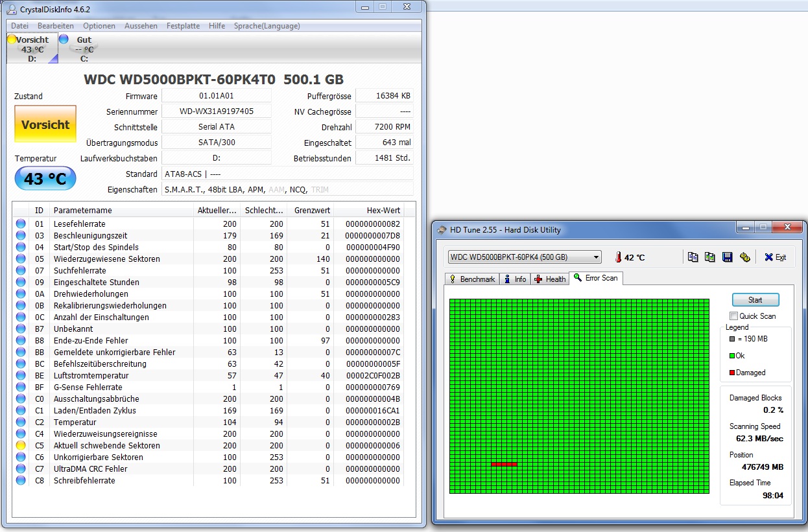Click the status orb for Suchfehlerrate row
The width and height of the screenshot is (808, 532).
[21, 270]
